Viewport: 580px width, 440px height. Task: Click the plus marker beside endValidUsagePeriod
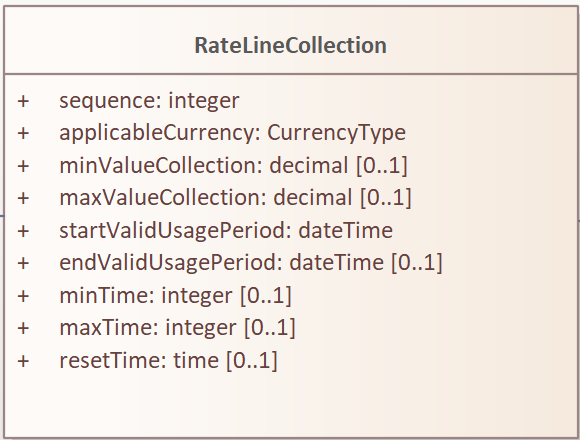23,263
